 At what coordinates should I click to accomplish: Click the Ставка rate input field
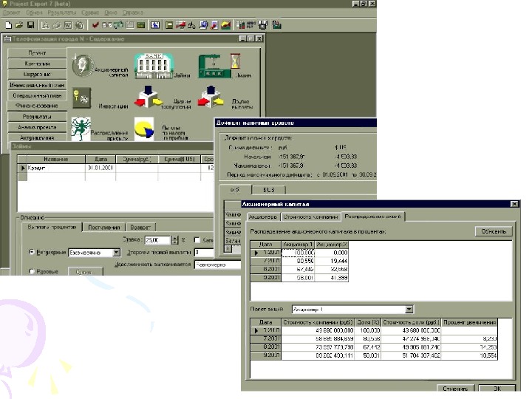pos(157,240)
